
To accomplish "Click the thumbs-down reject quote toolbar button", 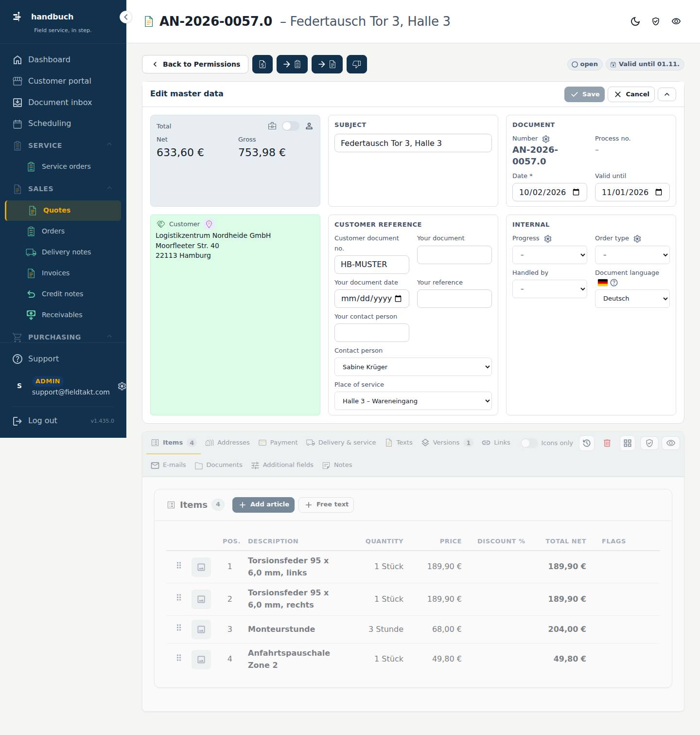I will click(x=357, y=64).
